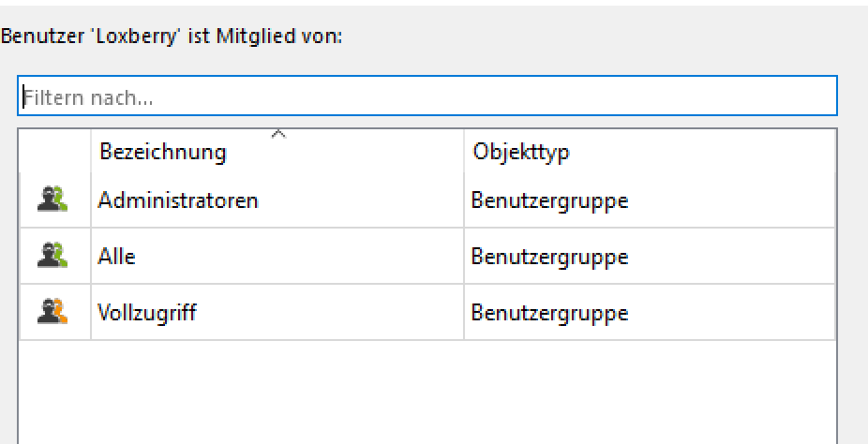This screenshot has height=444, width=868.
Task: Select the Alle group name
Action: [117, 256]
